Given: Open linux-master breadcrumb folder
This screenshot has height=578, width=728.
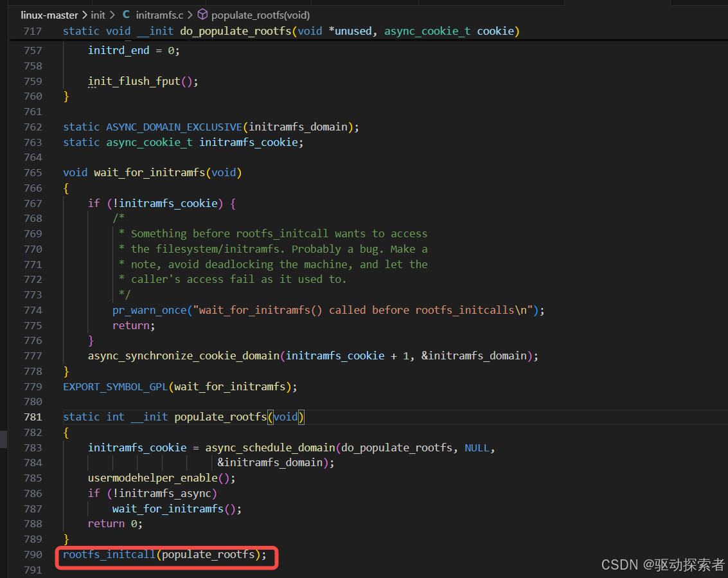Looking at the screenshot, I should tap(49, 15).
